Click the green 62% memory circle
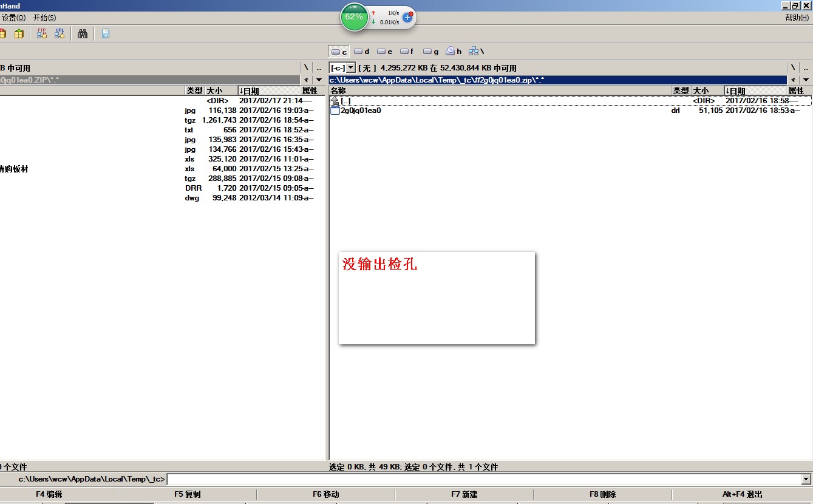 pyautogui.click(x=354, y=17)
